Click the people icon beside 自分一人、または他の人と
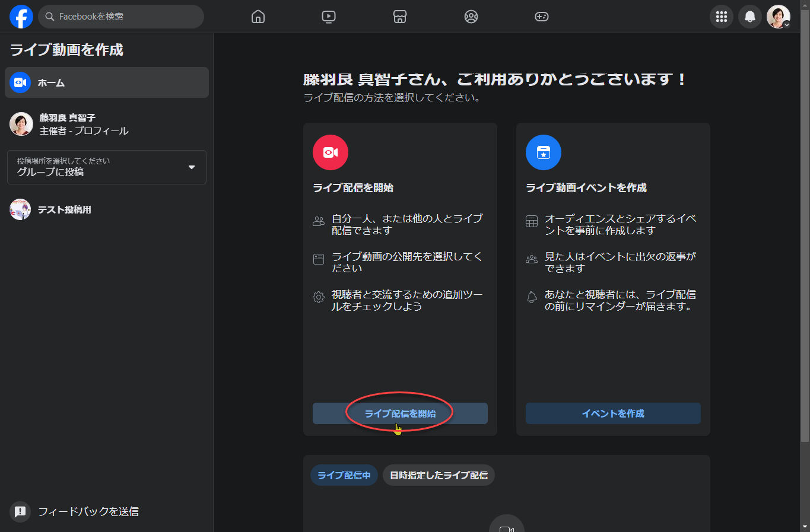The width and height of the screenshot is (810, 532). [x=319, y=221]
